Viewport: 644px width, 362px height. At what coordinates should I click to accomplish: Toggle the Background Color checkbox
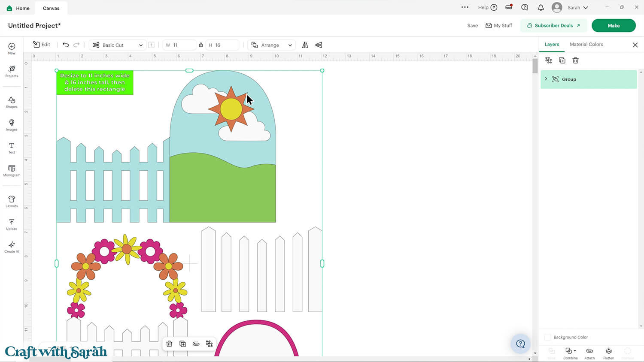(x=547, y=338)
